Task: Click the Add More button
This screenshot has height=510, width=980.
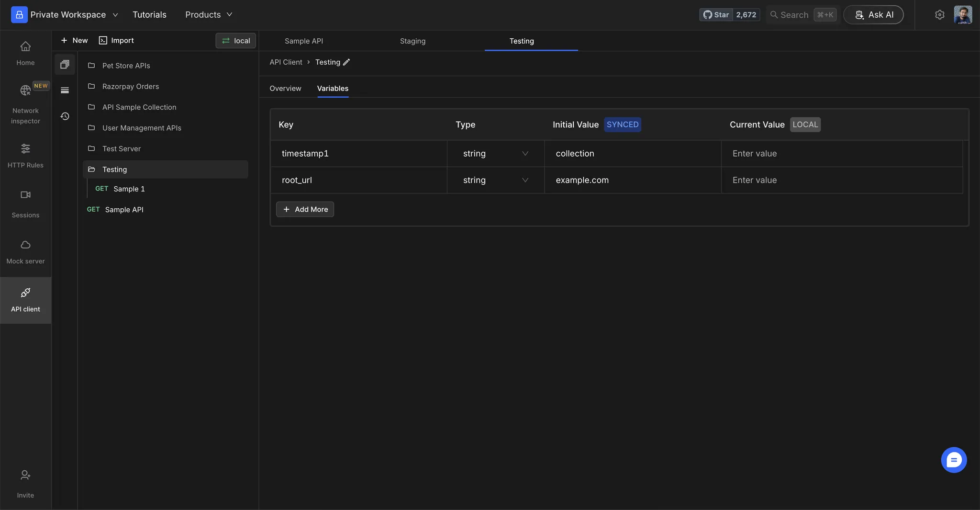Action: click(x=305, y=209)
